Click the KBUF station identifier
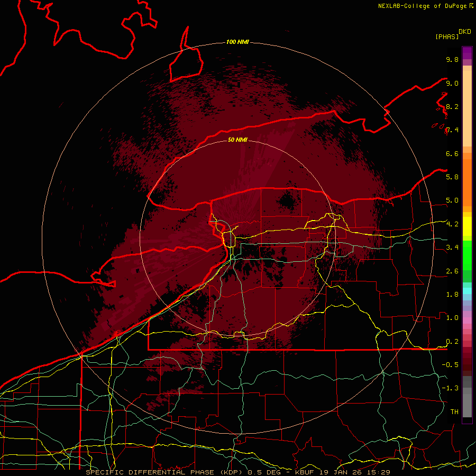 click(305, 472)
